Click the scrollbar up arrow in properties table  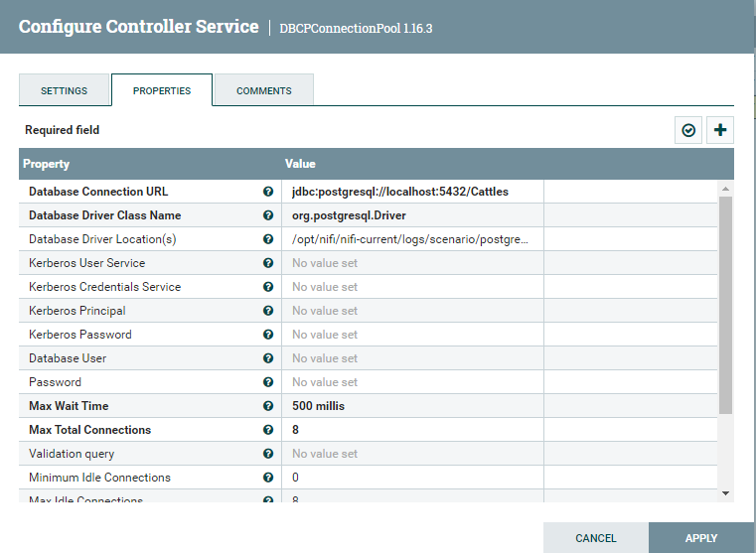tap(725, 189)
